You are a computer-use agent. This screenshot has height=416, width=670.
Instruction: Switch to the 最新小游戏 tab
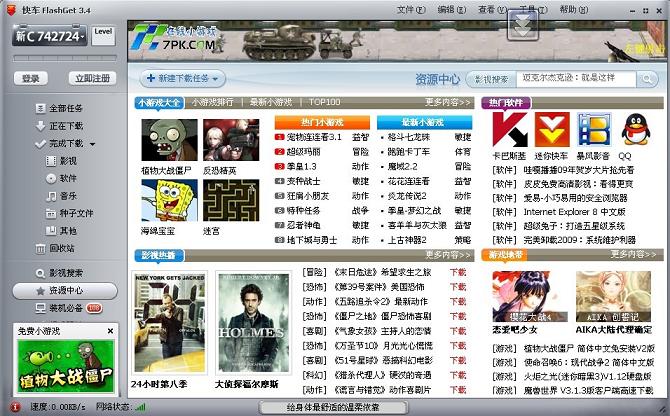point(271,103)
